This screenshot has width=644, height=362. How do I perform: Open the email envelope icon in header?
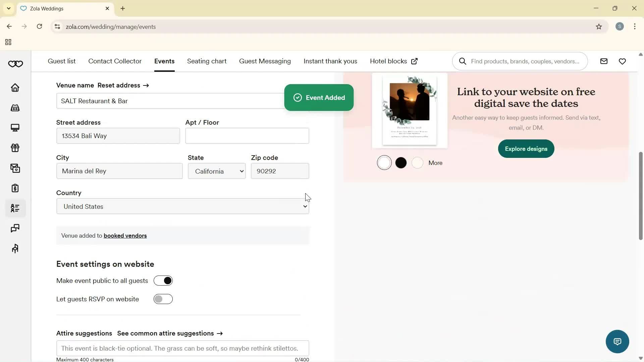point(604,61)
